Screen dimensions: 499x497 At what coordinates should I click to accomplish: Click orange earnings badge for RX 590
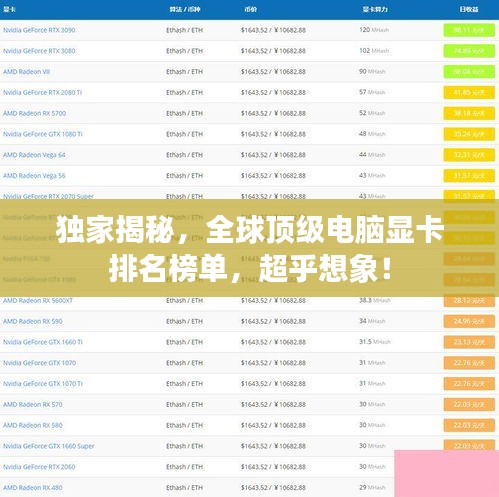pyautogui.click(x=469, y=321)
